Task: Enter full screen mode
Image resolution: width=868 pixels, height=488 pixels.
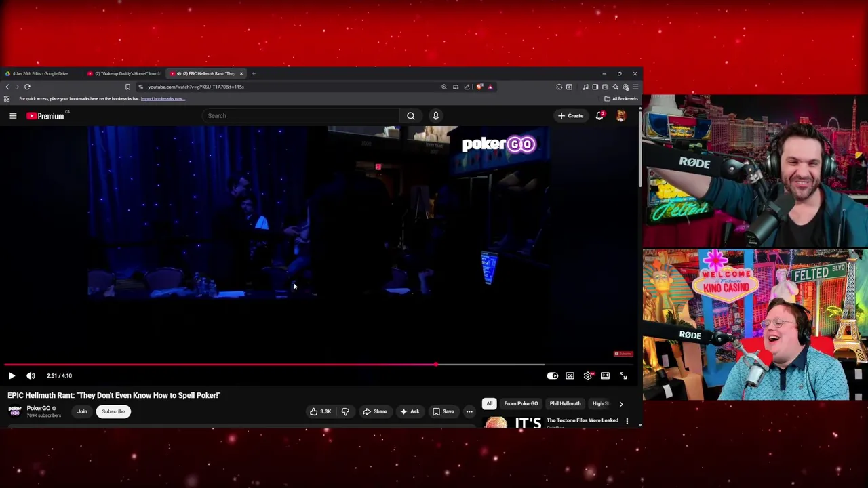Action: pos(623,375)
